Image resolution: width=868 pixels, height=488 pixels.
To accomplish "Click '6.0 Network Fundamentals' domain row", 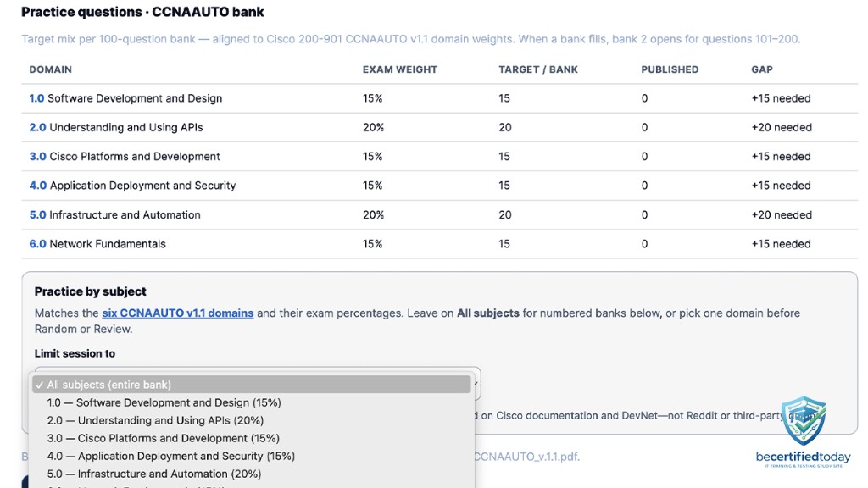I will pyautogui.click(x=440, y=244).
